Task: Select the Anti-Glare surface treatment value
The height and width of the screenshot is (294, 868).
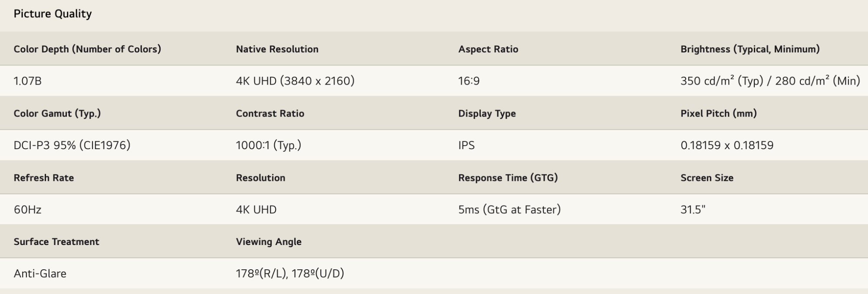Action: point(40,274)
